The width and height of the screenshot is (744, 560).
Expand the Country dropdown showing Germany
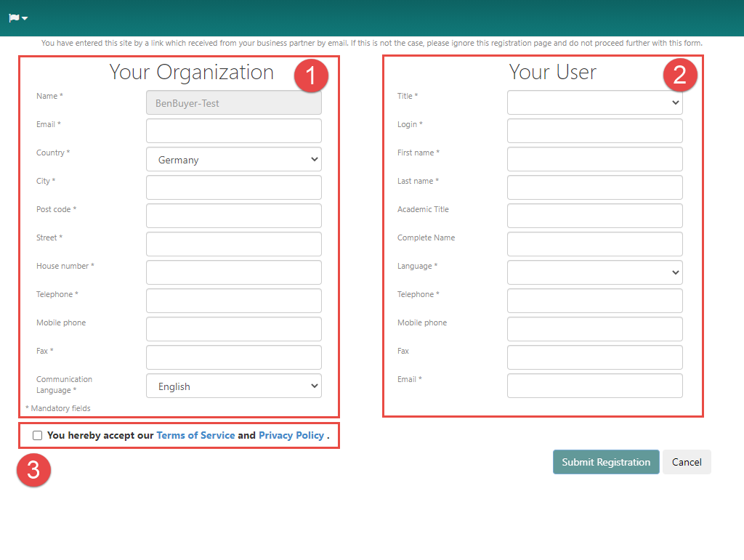pyautogui.click(x=233, y=160)
